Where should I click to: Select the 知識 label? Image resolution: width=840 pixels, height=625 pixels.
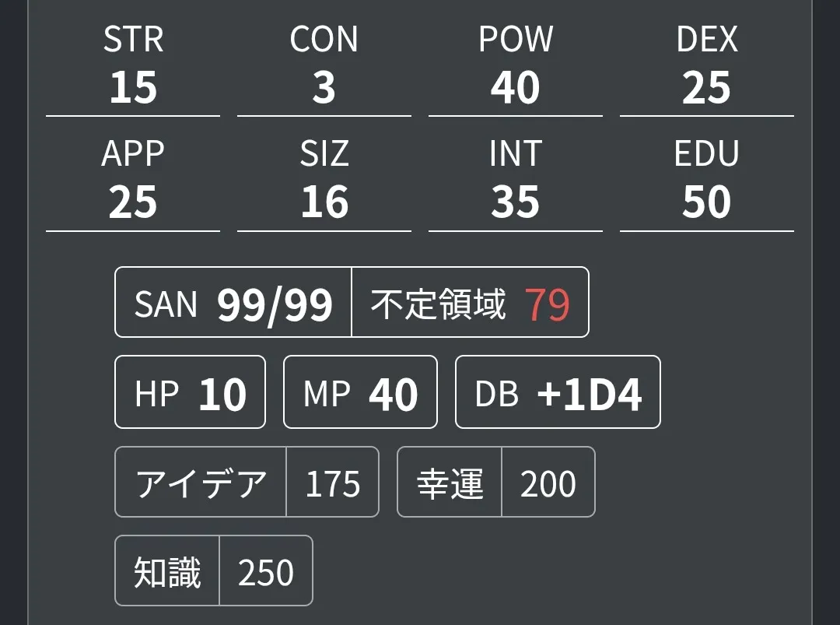pos(167,572)
